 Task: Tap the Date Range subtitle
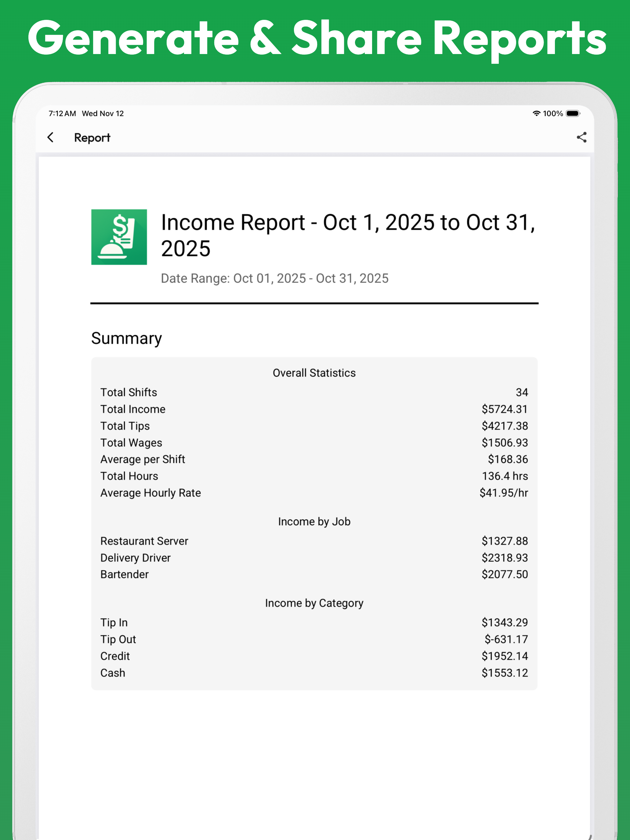tap(275, 278)
